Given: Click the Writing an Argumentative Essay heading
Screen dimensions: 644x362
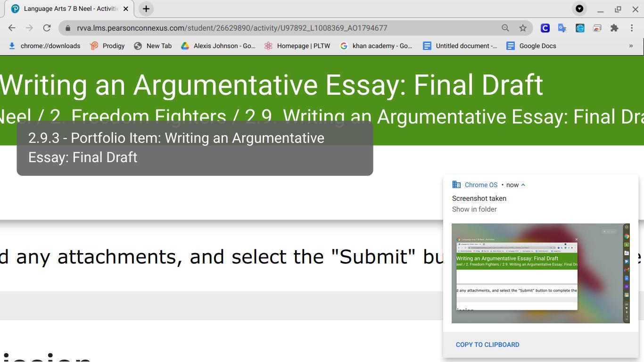Looking at the screenshot, I should tap(272, 85).
